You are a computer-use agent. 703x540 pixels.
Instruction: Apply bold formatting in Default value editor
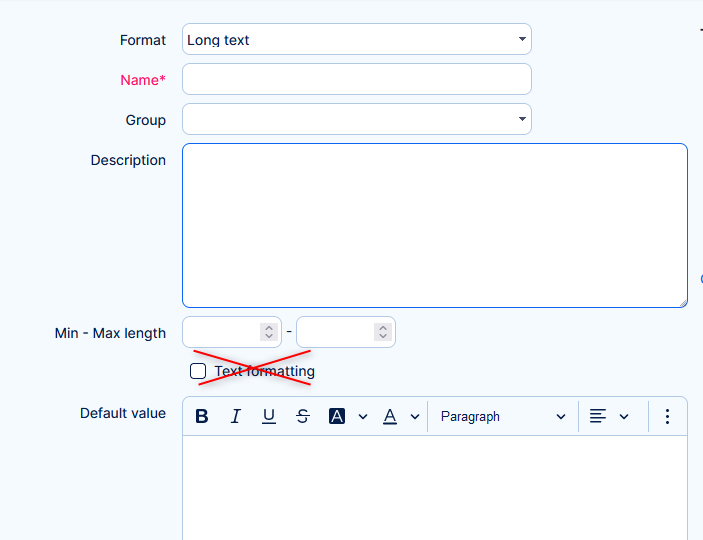(x=202, y=417)
